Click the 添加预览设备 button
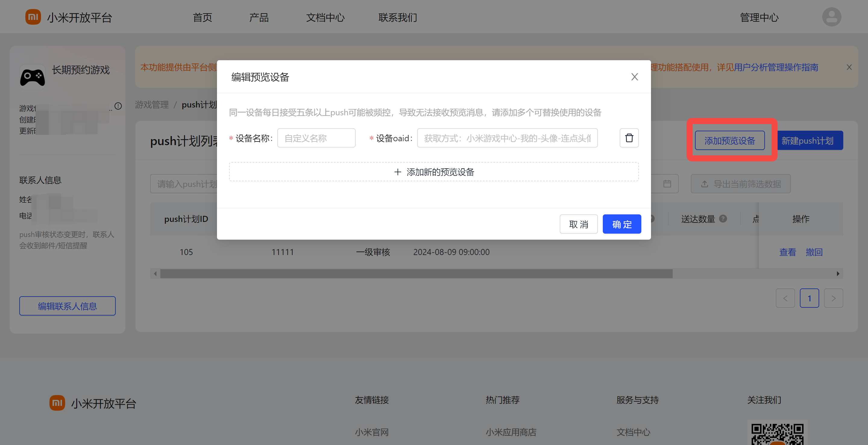Image resolution: width=868 pixels, height=445 pixels. [729, 141]
